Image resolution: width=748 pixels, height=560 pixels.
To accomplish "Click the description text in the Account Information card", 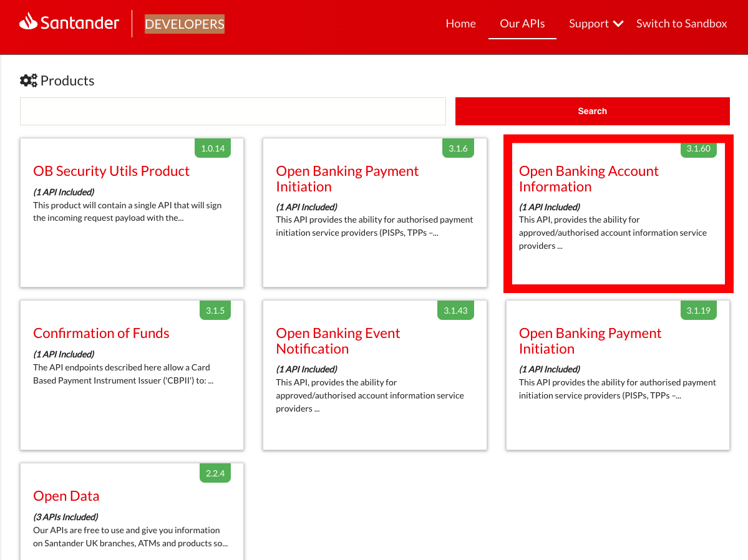I will click(x=613, y=233).
